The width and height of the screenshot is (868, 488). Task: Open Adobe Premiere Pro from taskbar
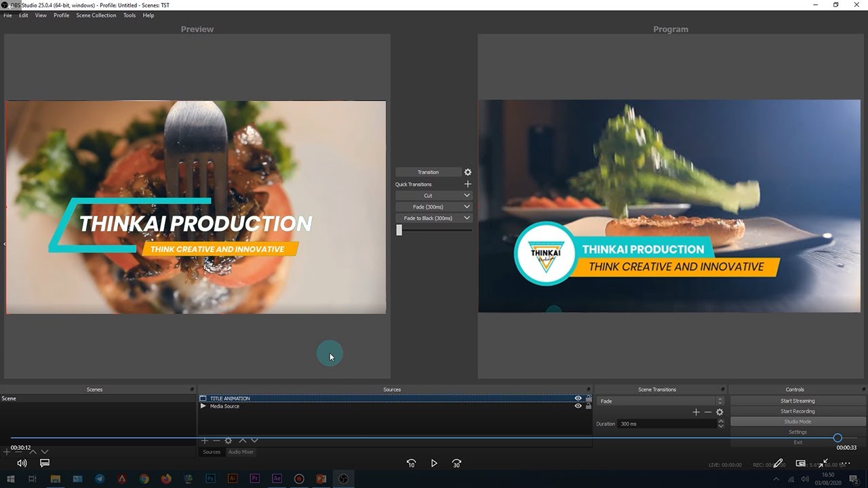point(255,479)
